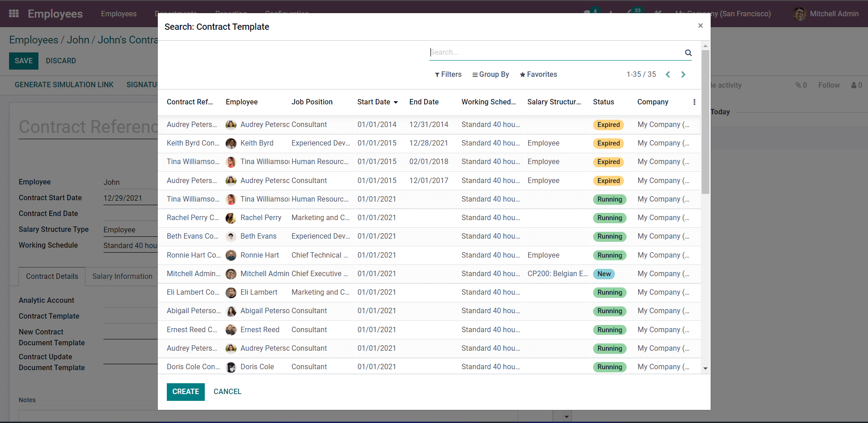Sort by Employee column header
Screen dimensions: 868x423
[x=242, y=102]
